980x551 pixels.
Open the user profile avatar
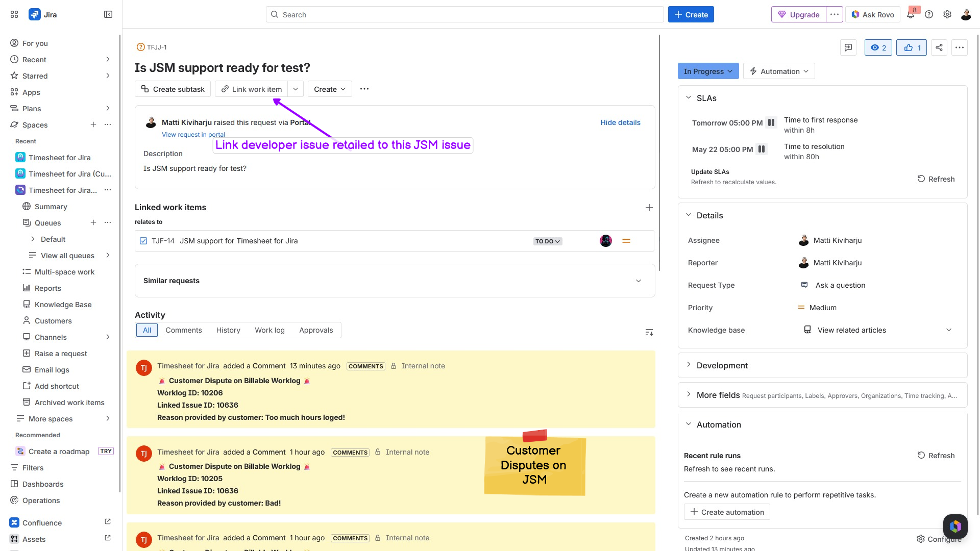coord(966,14)
